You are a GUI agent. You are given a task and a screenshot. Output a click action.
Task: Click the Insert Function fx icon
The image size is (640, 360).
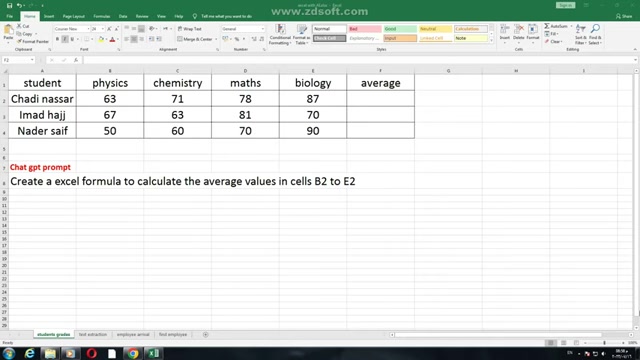coord(76,60)
